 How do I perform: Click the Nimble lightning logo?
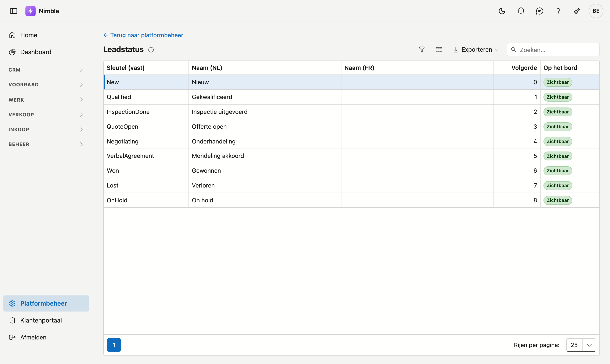[30, 11]
